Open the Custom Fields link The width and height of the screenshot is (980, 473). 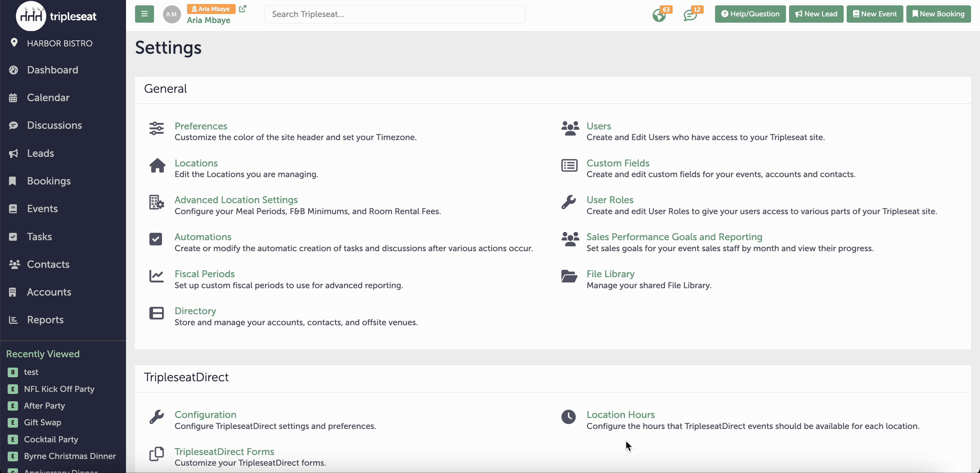pos(618,163)
